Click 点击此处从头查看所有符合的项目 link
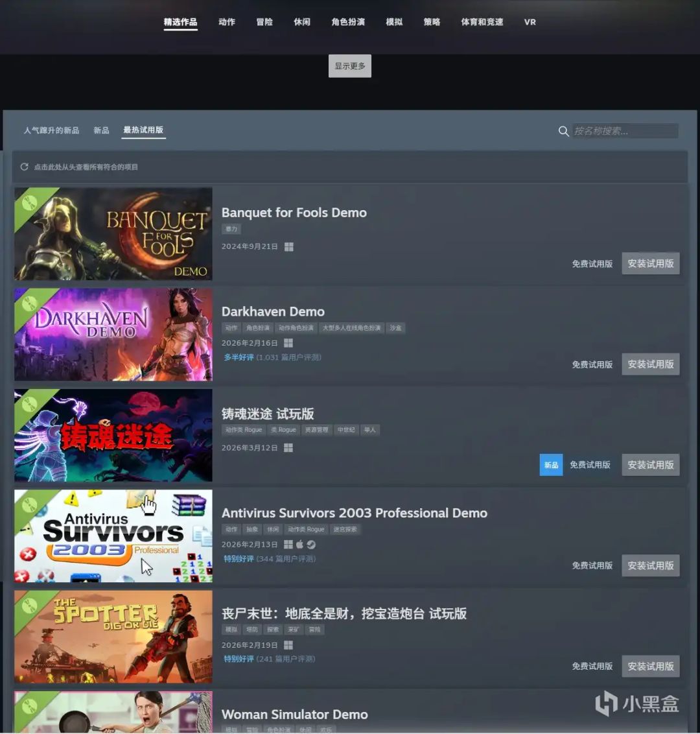Image resolution: width=700 pixels, height=734 pixels. click(x=86, y=167)
